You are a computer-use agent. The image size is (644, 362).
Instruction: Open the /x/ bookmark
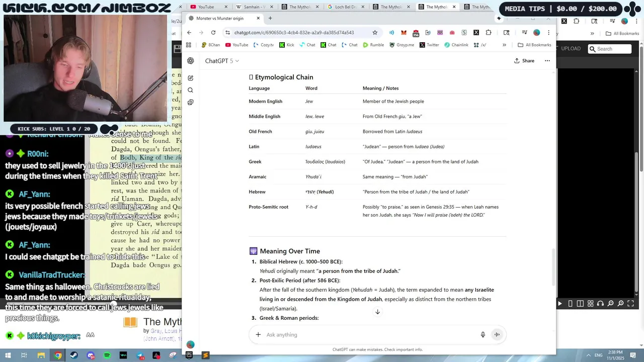point(479,45)
